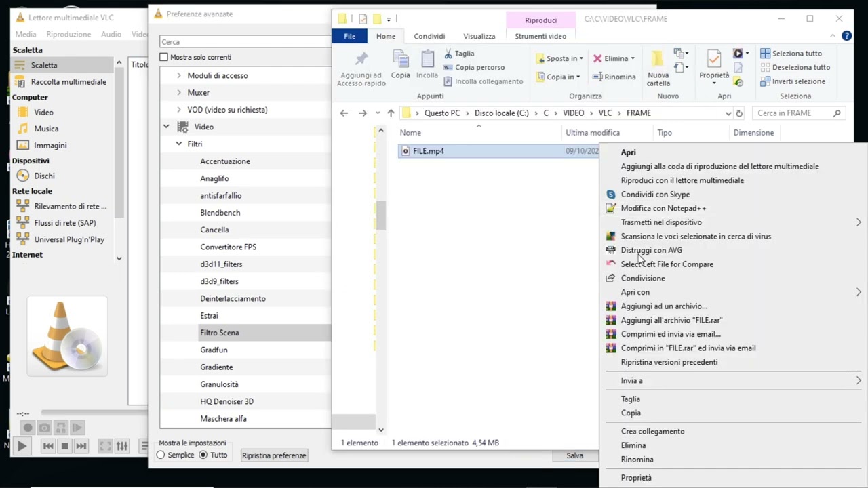
Task: Expand VOD (video su richiesta) node
Action: coord(179,109)
